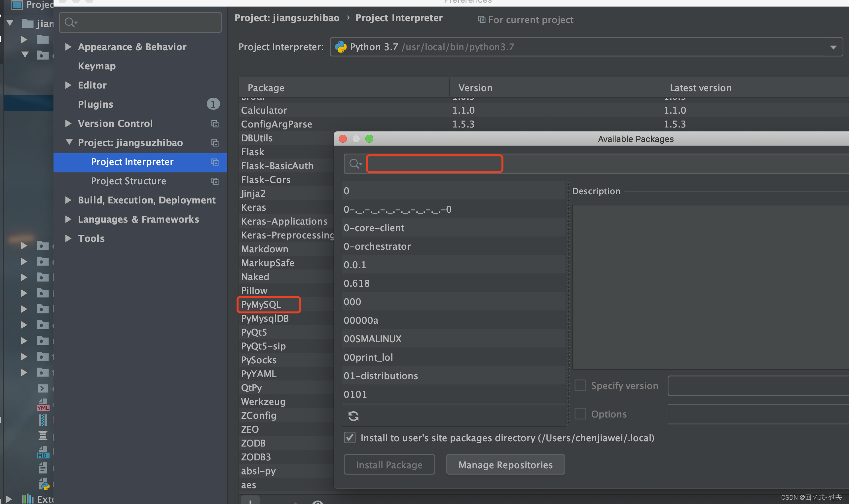This screenshot has width=849, height=504.
Task: Click the reload package list icon
Action: tap(353, 416)
